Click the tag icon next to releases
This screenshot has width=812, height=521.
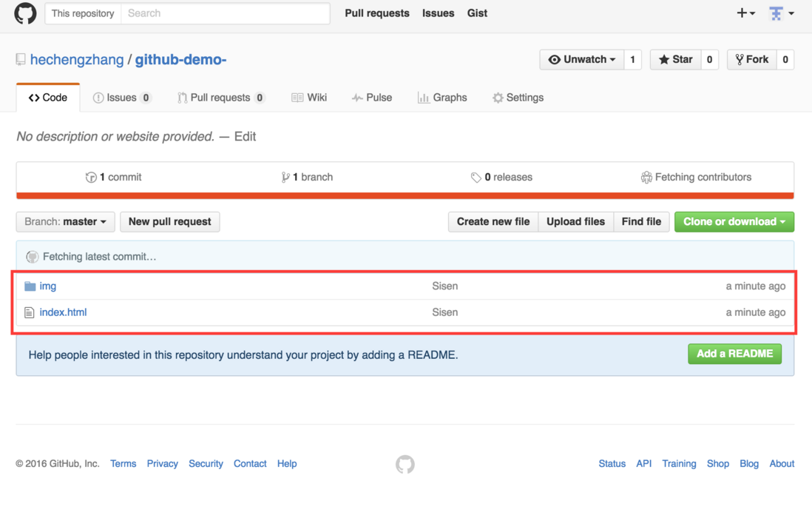(476, 178)
